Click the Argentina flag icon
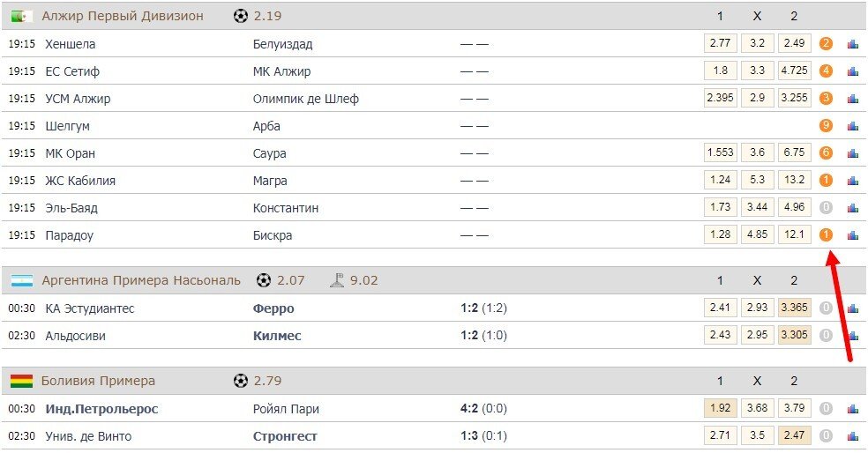This screenshot has width=868, height=453. 21,281
